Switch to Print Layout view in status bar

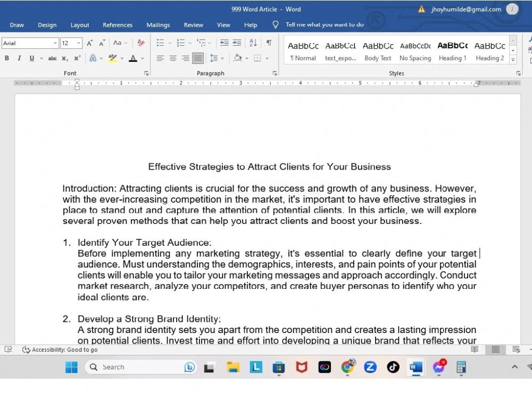click(x=495, y=350)
